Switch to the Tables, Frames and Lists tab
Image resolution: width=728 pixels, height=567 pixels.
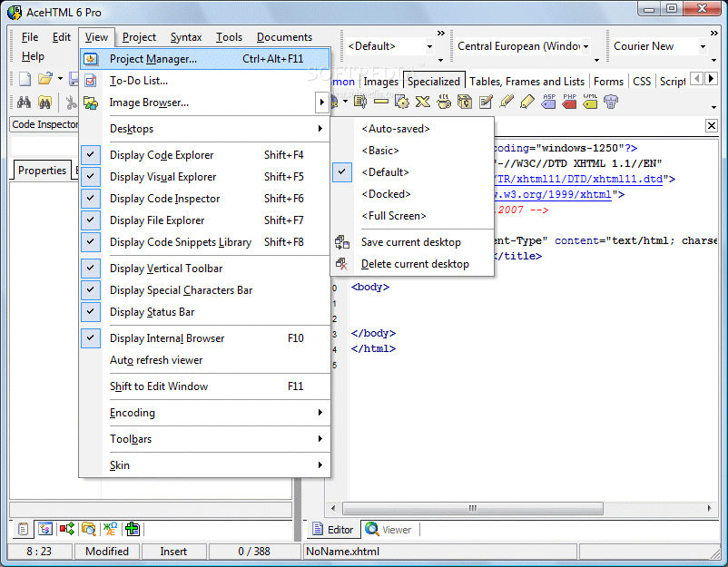(x=527, y=82)
